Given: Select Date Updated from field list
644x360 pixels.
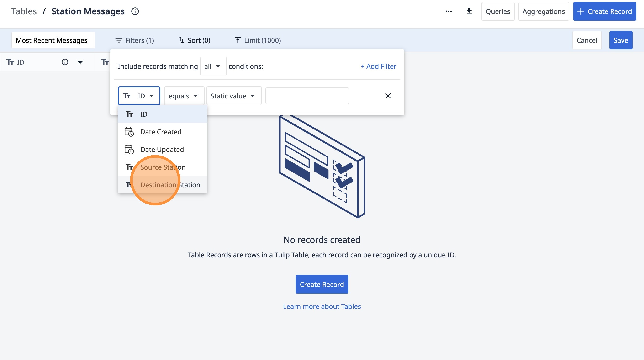Looking at the screenshot, I should pos(162,149).
